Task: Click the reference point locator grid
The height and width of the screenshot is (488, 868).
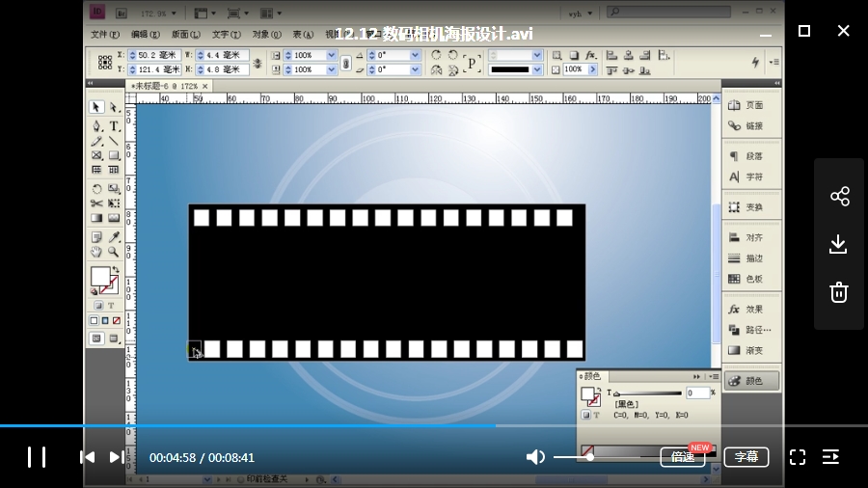Action: click(104, 62)
